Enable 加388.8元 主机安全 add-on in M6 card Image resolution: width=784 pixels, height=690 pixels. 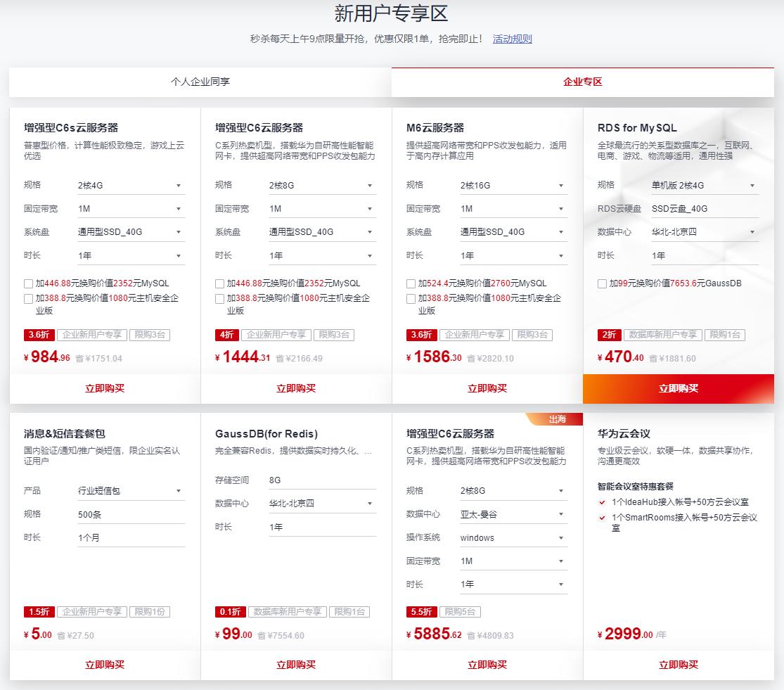[x=411, y=299]
